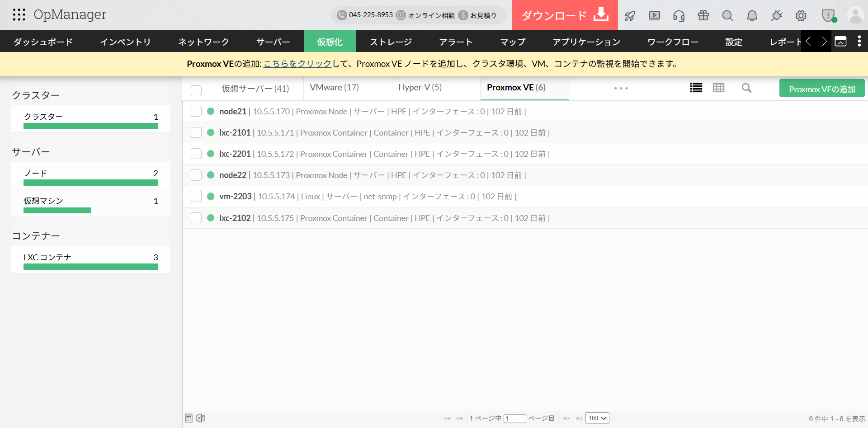Click the plug integrations icon
The height and width of the screenshot is (428, 868).
click(776, 16)
